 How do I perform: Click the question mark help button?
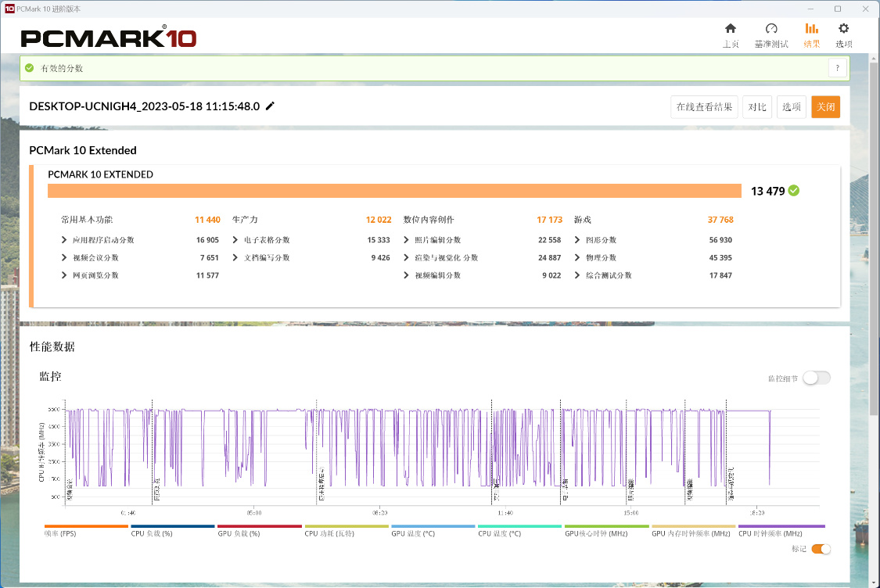[837, 68]
